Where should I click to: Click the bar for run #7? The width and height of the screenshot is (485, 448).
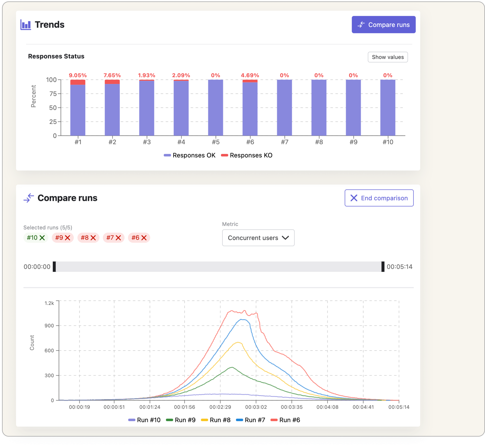coord(284,107)
